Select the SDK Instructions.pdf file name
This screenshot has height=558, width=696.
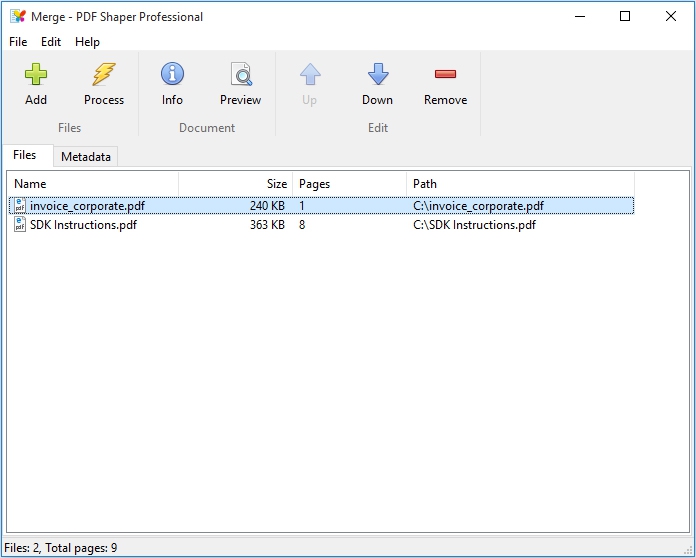point(83,225)
